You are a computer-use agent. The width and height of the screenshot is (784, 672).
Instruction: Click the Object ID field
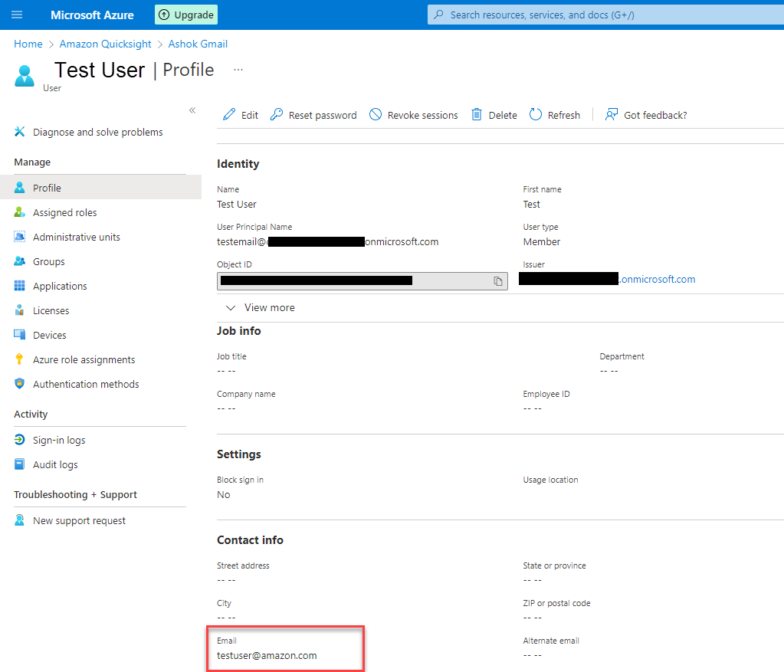[x=362, y=281]
